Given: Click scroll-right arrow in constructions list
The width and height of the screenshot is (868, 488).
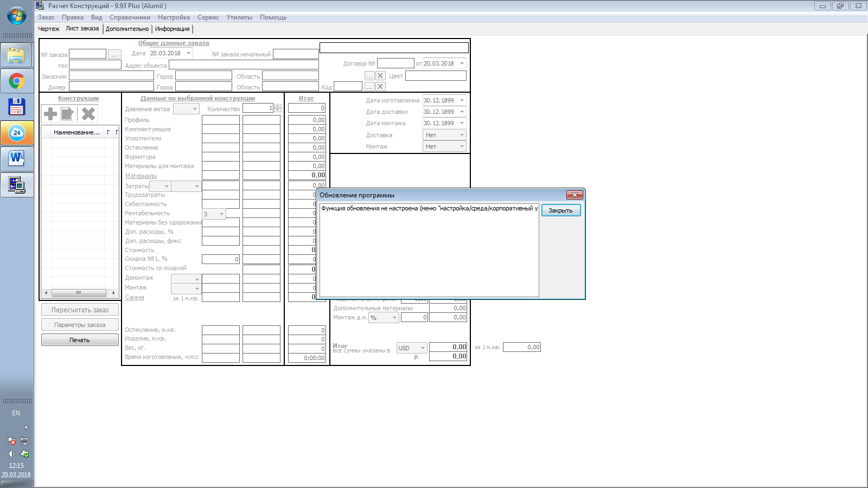Looking at the screenshot, I should coord(113,293).
